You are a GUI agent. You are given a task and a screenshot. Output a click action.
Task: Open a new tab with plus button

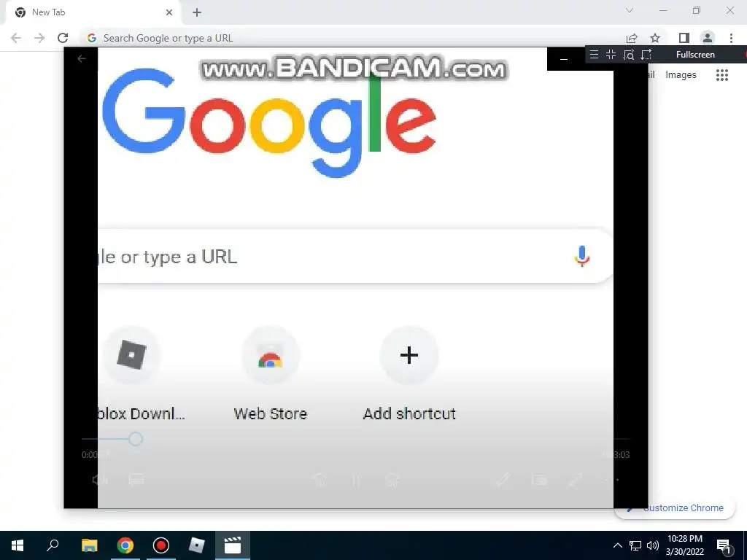197,12
